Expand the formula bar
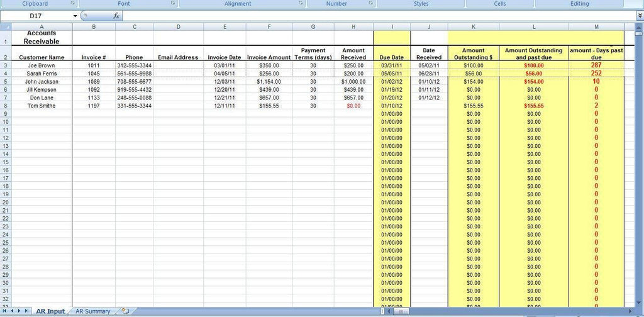This screenshot has height=317, width=644. pos(640,16)
